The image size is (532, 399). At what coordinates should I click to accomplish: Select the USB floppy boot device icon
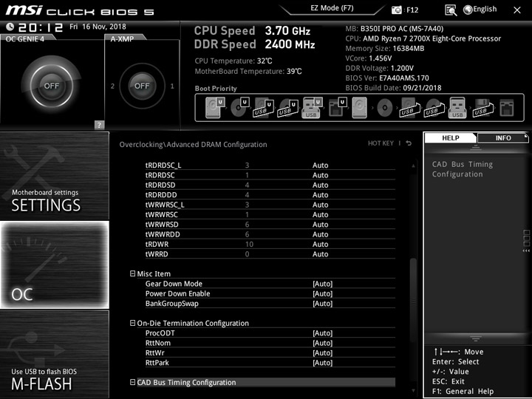[x=482, y=108]
